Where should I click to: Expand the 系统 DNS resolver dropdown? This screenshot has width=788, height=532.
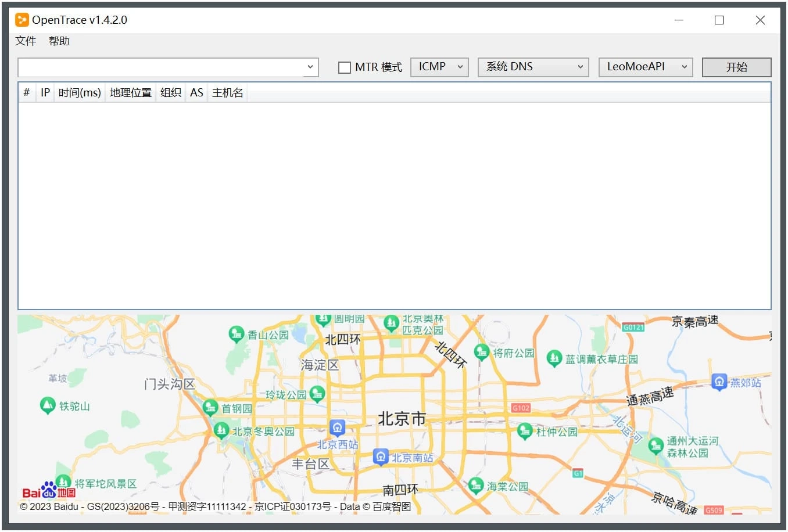533,67
